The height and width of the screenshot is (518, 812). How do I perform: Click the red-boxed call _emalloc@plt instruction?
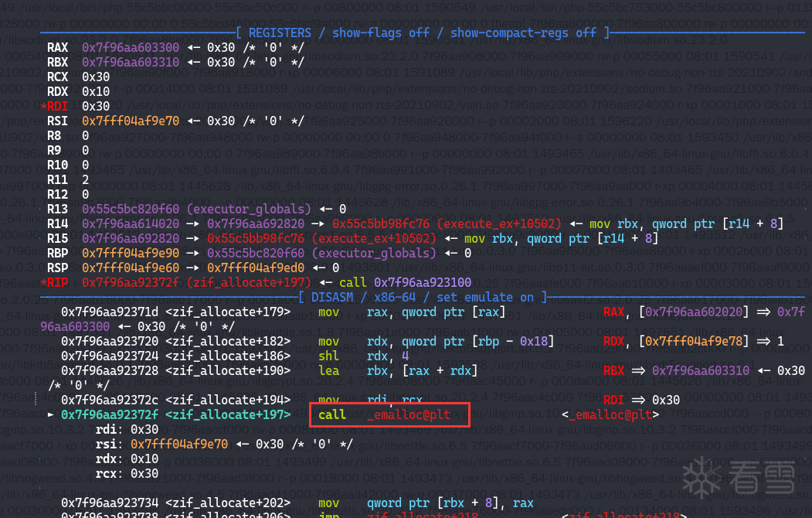click(x=389, y=415)
